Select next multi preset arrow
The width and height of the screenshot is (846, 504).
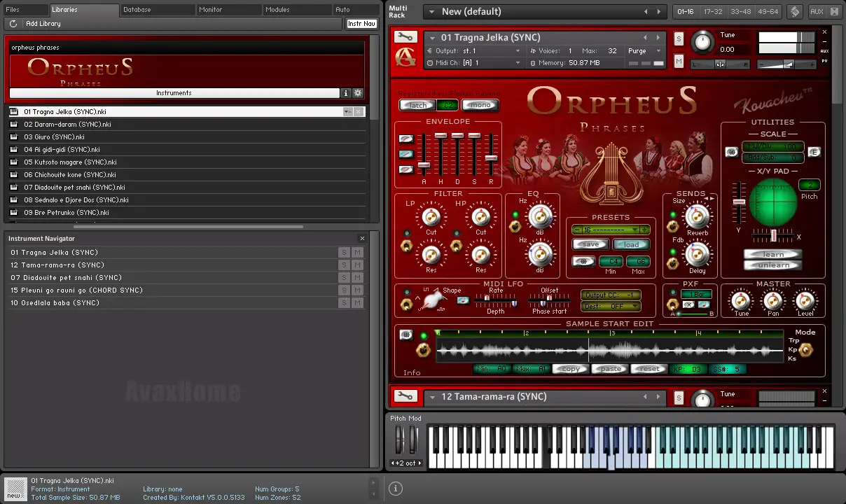point(658,12)
